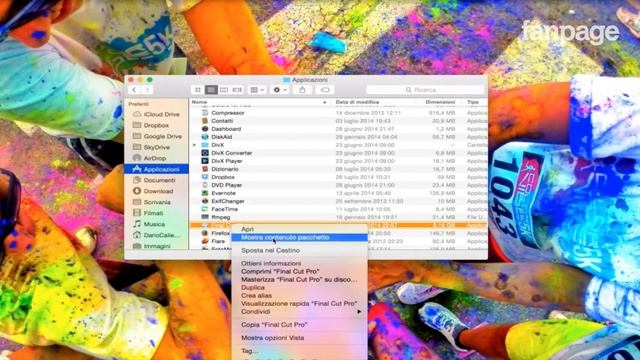
Task: Choose Apri from the context menu
Action: pyautogui.click(x=299, y=229)
